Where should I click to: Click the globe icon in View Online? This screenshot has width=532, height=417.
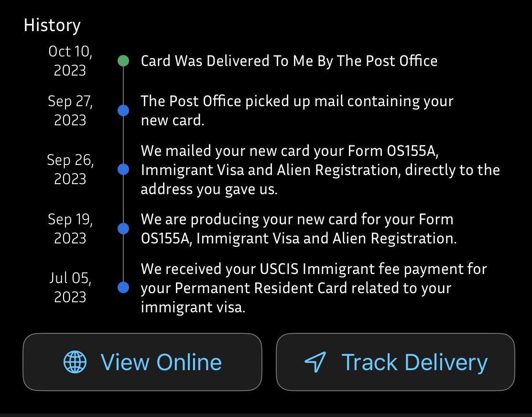(75, 362)
